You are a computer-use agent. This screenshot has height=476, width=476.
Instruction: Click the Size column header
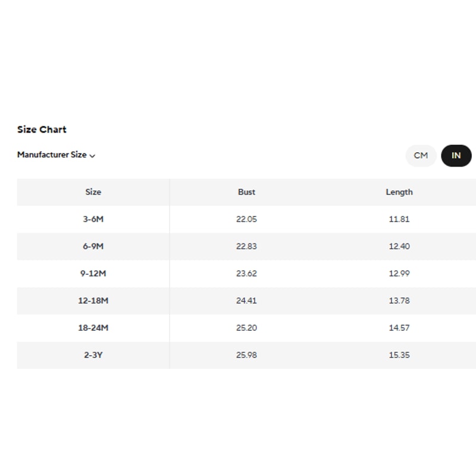tap(93, 192)
